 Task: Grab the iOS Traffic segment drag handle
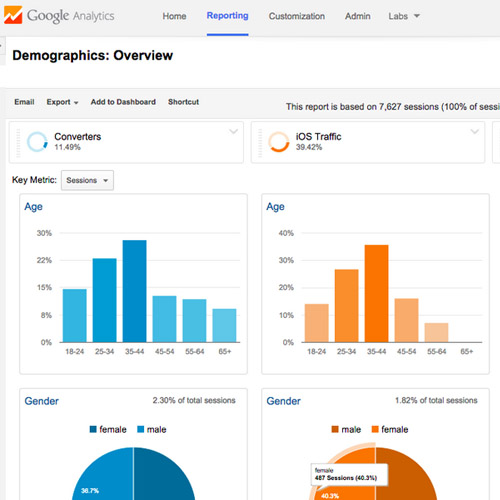point(260,143)
